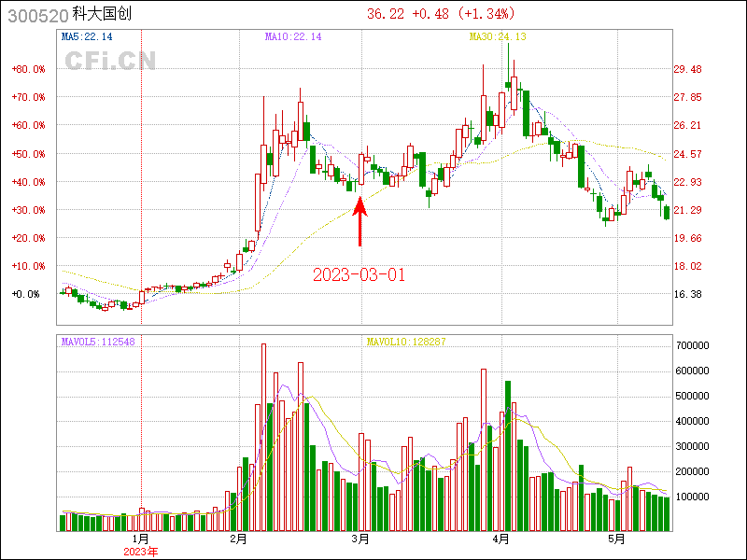Click the MAVOL5:112548 volume label
747x560 pixels.
tap(98, 342)
